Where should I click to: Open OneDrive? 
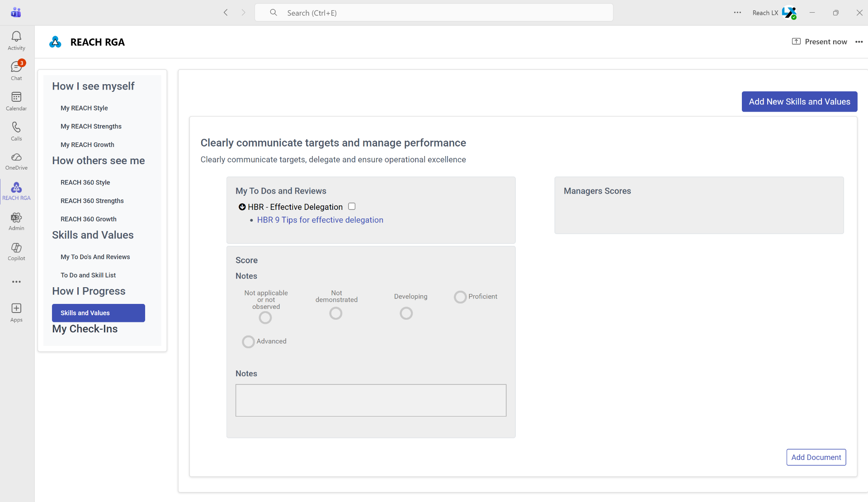[16, 161]
